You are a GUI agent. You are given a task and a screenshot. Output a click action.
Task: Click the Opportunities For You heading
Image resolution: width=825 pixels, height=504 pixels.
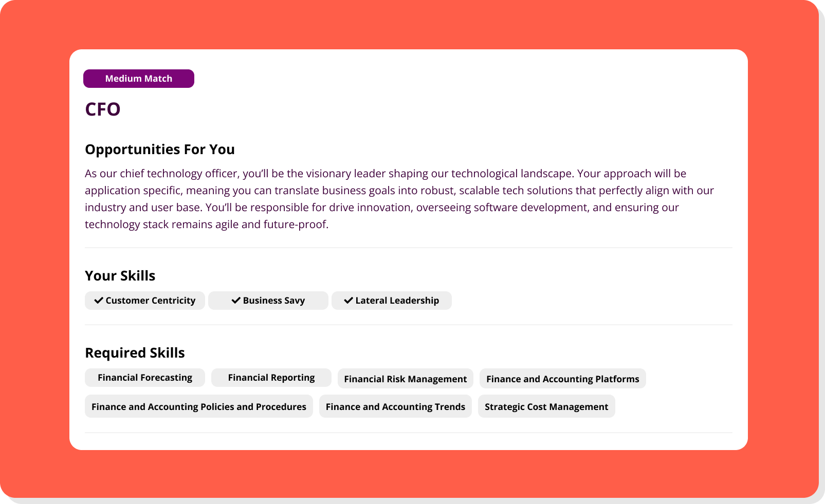160,150
